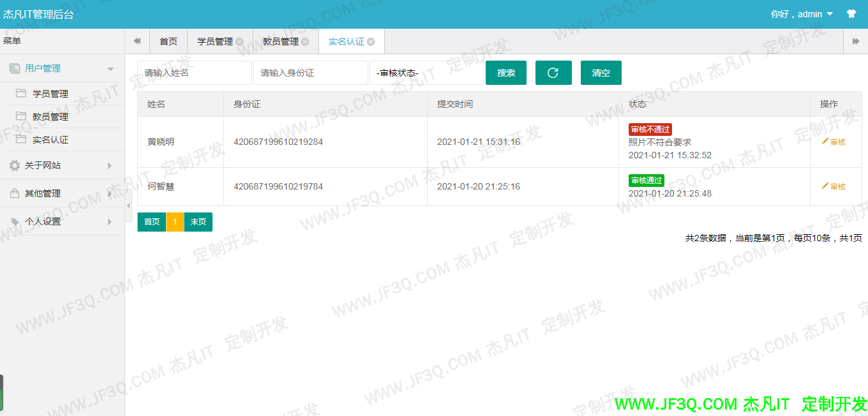Click 审核 pencil for 黄晓明 row
The height and width of the screenshot is (416, 868).
point(834,142)
